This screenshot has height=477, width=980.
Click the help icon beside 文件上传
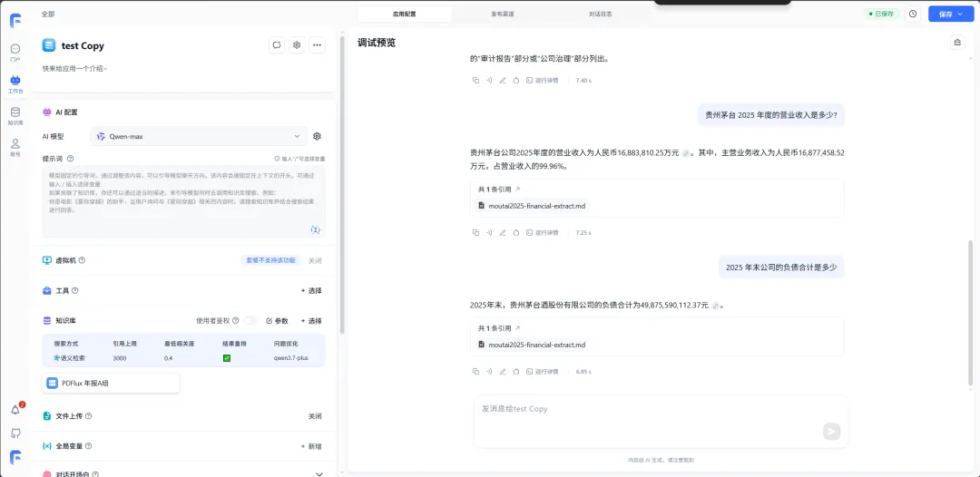click(x=88, y=416)
